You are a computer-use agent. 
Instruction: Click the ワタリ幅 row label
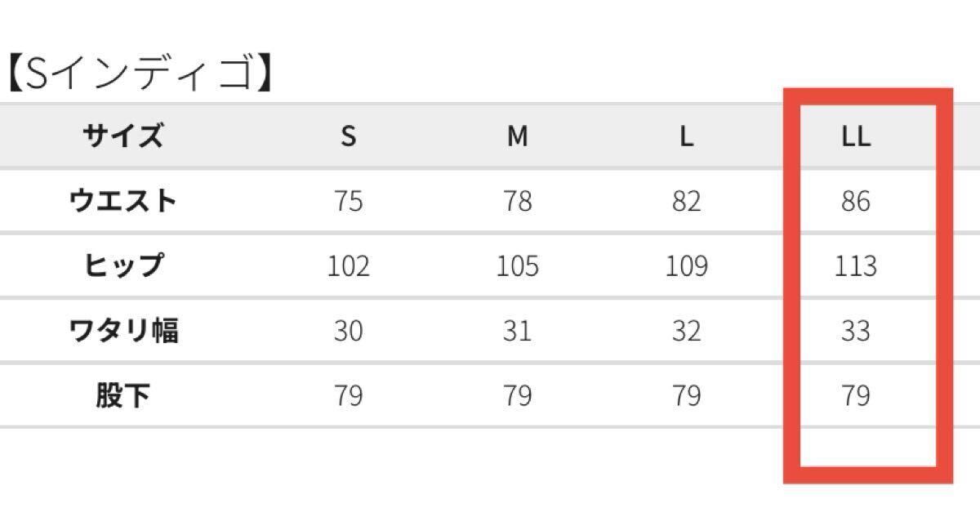click(123, 331)
